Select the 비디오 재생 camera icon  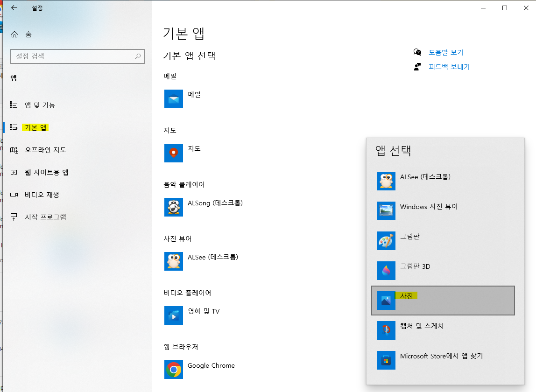[x=14, y=195]
